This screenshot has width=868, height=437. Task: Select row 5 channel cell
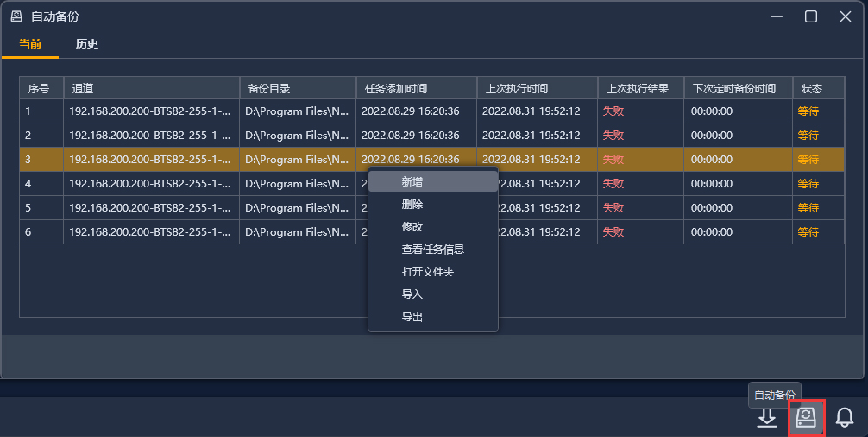152,207
